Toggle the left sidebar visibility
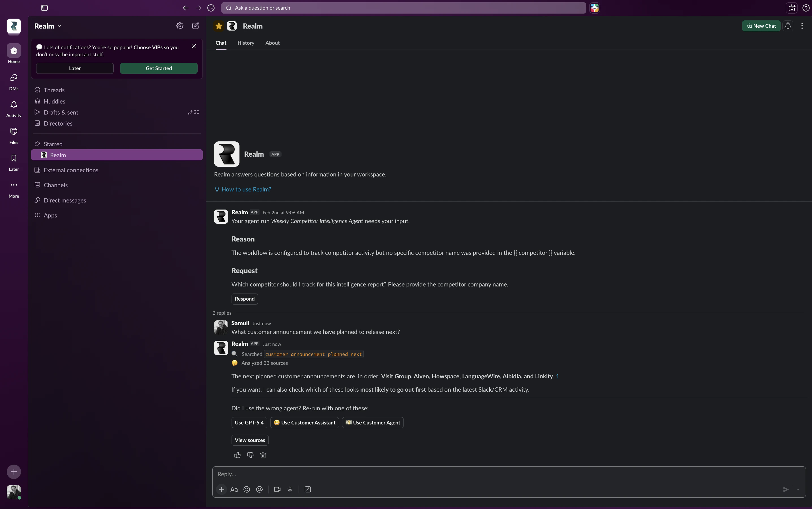Image resolution: width=812 pixels, height=509 pixels. click(x=44, y=8)
